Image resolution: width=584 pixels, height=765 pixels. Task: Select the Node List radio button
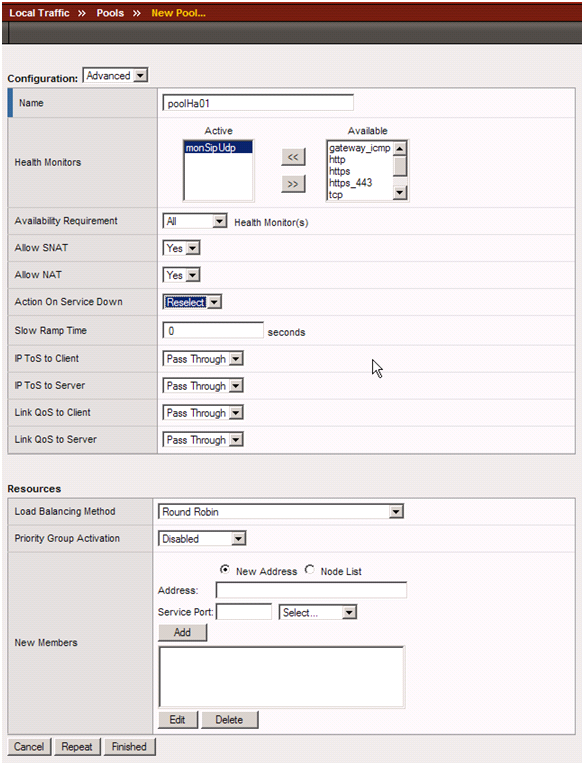(x=309, y=569)
